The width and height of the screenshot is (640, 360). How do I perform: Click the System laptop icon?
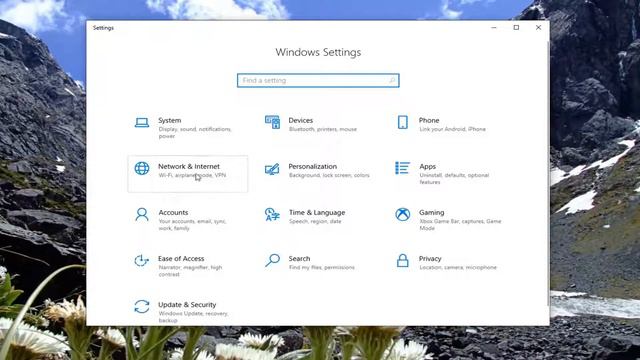pyautogui.click(x=142, y=122)
